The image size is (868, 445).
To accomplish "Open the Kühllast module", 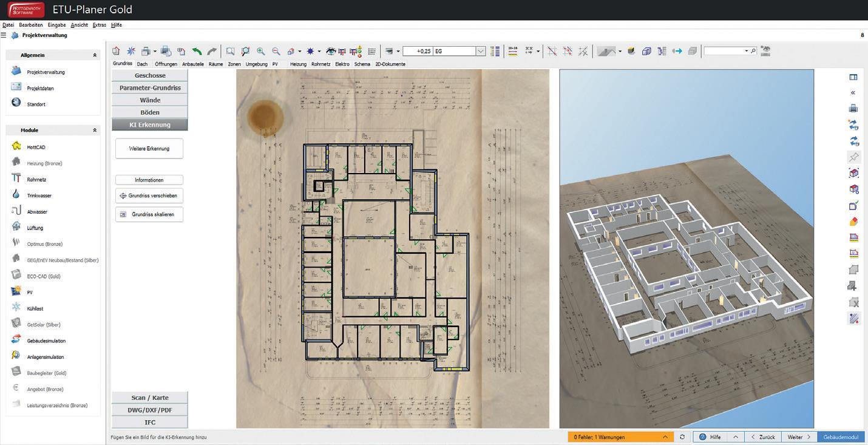I will 35,308.
